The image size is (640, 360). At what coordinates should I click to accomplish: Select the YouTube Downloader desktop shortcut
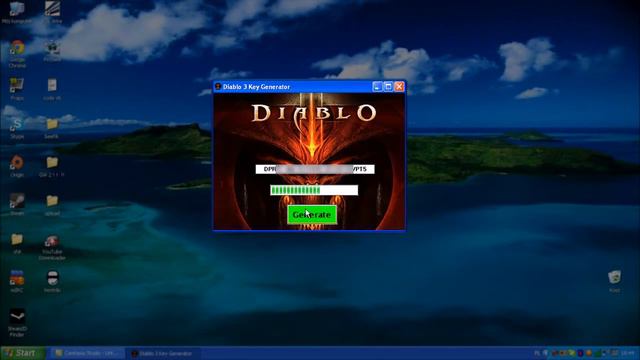52,247
